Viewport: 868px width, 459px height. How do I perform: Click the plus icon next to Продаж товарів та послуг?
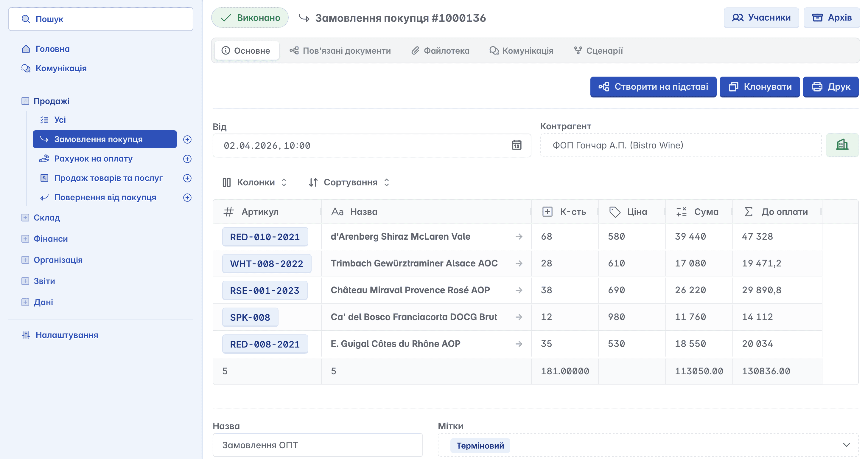pyautogui.click(x=187, y=178)
